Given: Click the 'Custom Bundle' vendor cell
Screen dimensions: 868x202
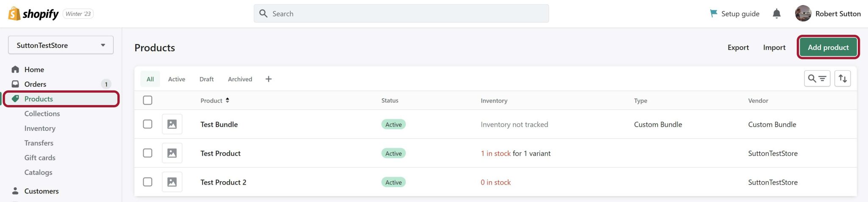Looking at the screenshot, I should coord(772,124).
